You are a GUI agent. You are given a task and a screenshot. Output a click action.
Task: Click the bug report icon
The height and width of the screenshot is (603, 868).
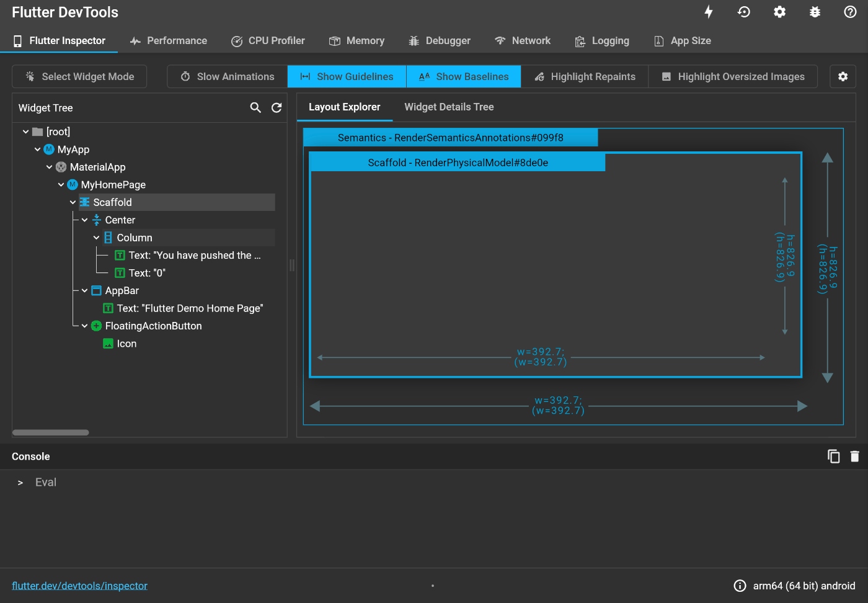coord(815,12)
